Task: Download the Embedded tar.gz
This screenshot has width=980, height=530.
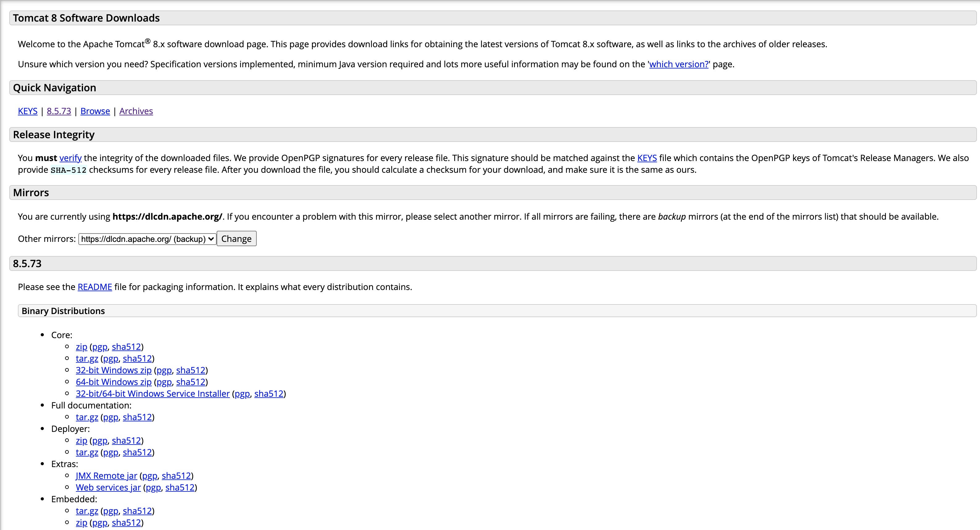Action: 87,511
